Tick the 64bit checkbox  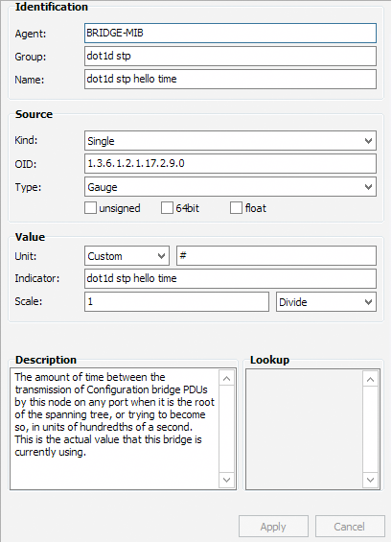pos(167,208)
